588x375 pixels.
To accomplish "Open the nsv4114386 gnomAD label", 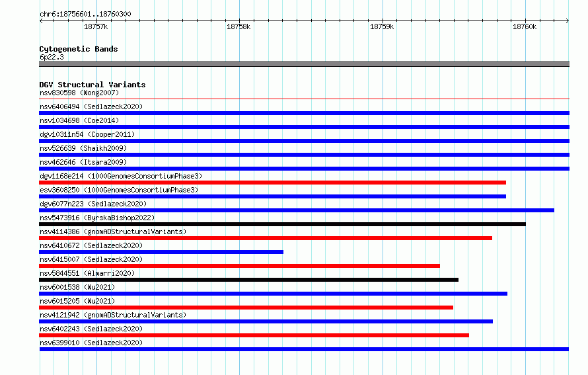I will (x=113, y=231).
